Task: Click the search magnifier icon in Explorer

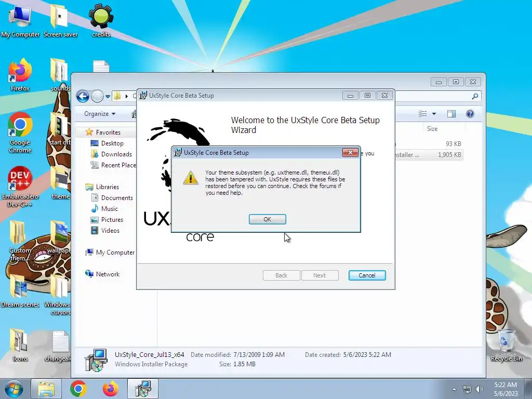Action: click(475, 96)
